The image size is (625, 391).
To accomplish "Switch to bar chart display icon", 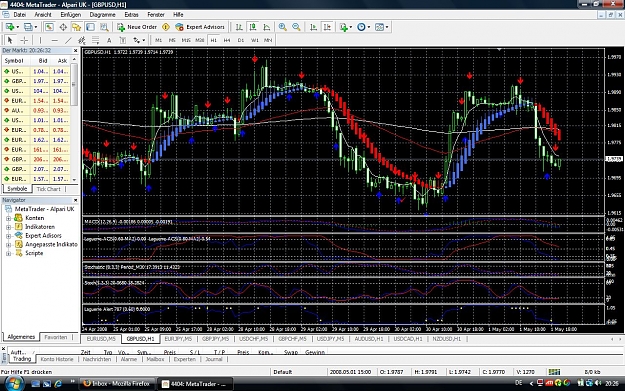I will (x=239, y=27).
